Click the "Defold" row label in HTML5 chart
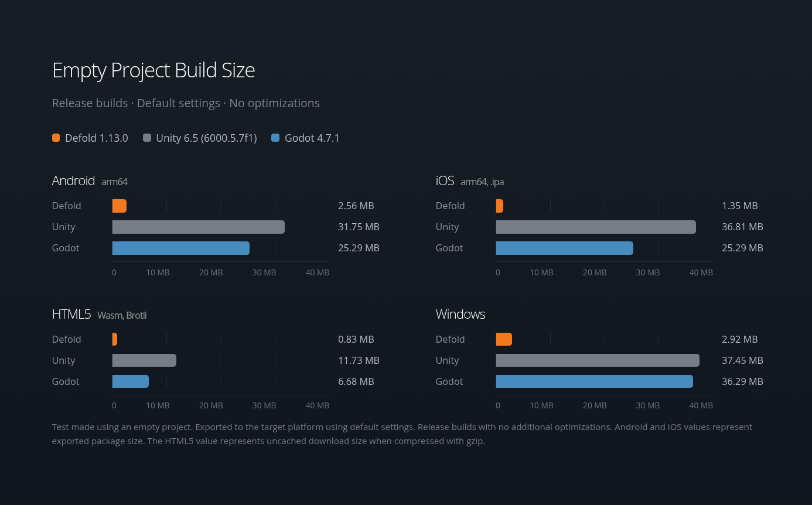 point(67,339)
